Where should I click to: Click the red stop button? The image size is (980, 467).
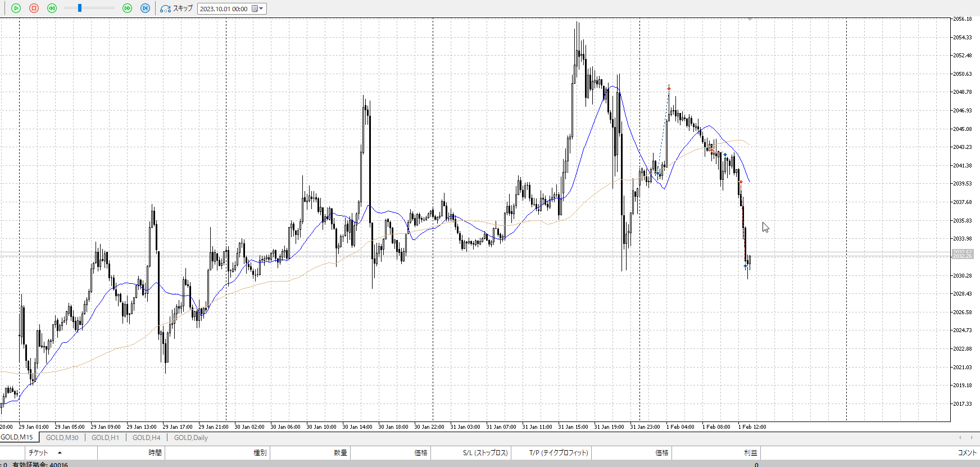click(x=34, y=8)
